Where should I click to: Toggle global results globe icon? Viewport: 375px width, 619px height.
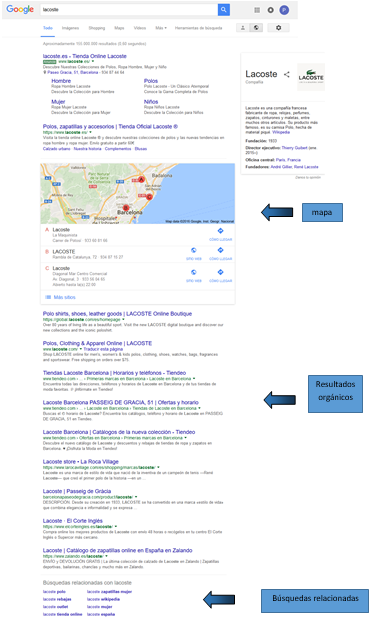256,28
